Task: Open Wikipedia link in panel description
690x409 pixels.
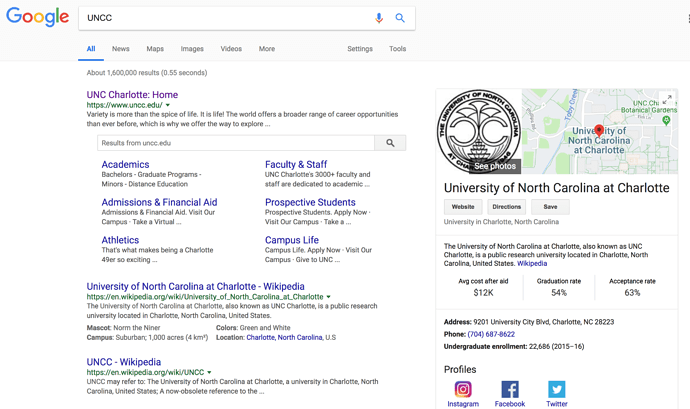Action: point(532,264)
